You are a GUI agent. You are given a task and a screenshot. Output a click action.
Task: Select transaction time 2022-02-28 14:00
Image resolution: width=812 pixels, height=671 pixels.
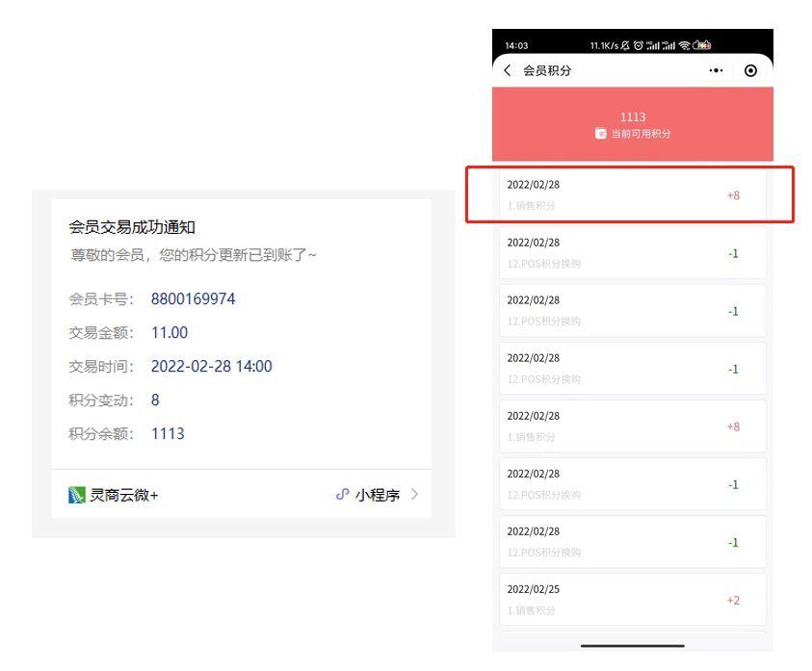tap(211, 366)
